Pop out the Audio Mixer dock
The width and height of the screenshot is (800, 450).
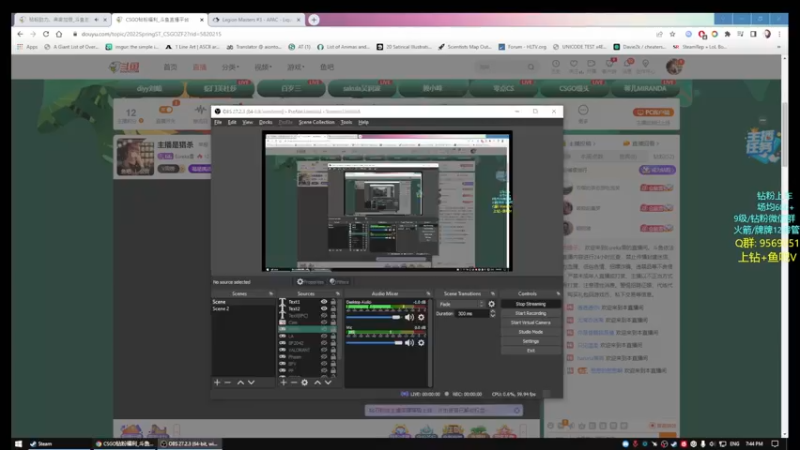pos(428,294)
